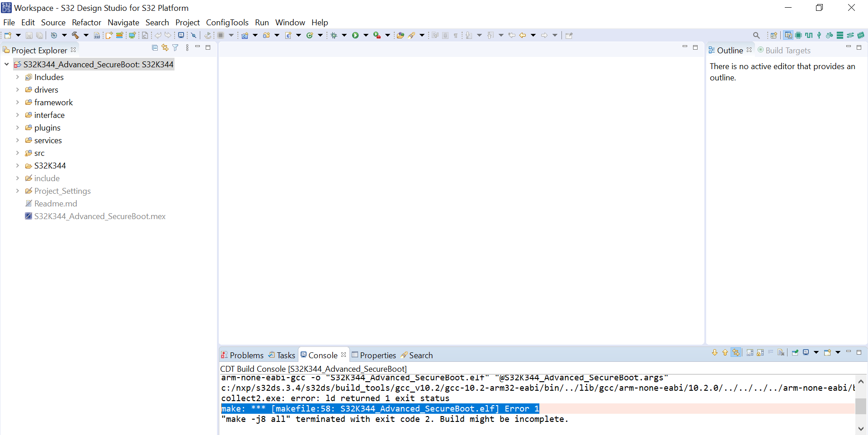
Task: Expand the drivers folder
Action: point(17,89)
